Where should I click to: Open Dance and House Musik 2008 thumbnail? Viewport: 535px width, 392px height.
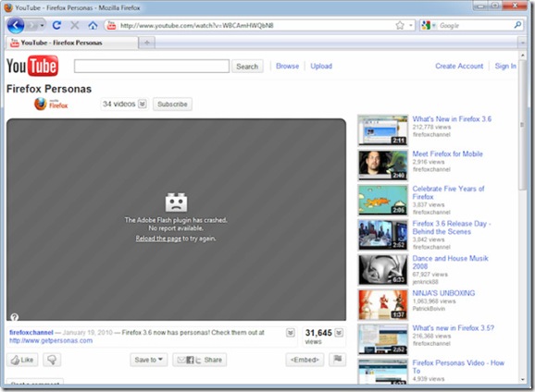pos(383,270)
